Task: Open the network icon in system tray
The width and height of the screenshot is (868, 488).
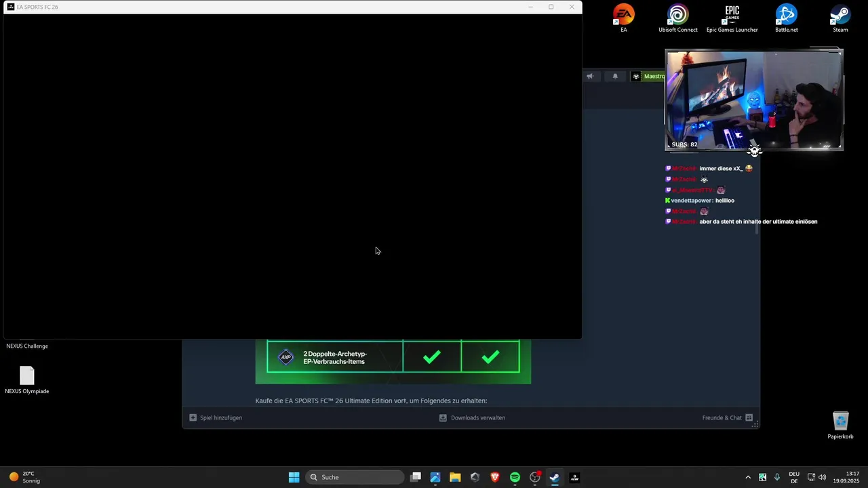Action: point(811,477)
